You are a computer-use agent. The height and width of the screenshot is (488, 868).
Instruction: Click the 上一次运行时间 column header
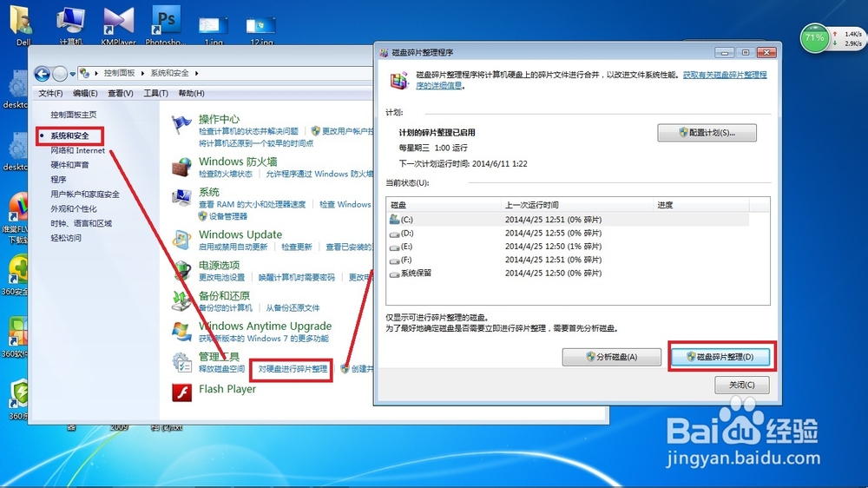point(577,205)
